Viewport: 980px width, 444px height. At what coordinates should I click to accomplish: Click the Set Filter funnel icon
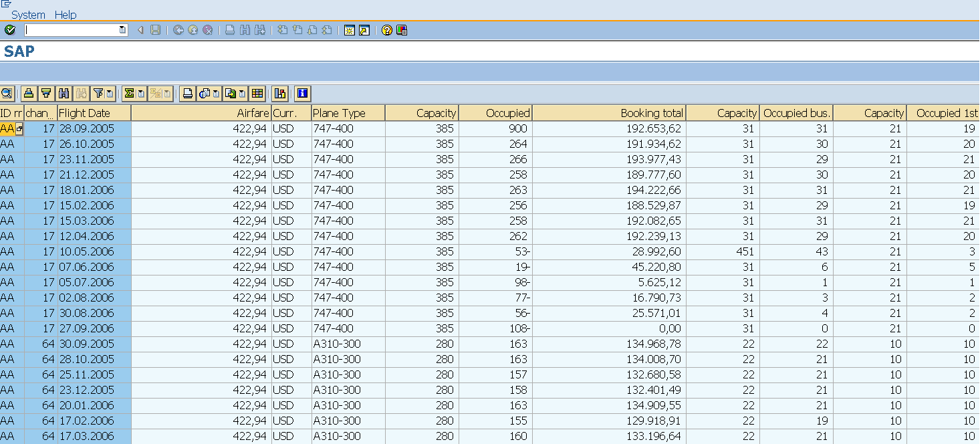click(98, 94)
